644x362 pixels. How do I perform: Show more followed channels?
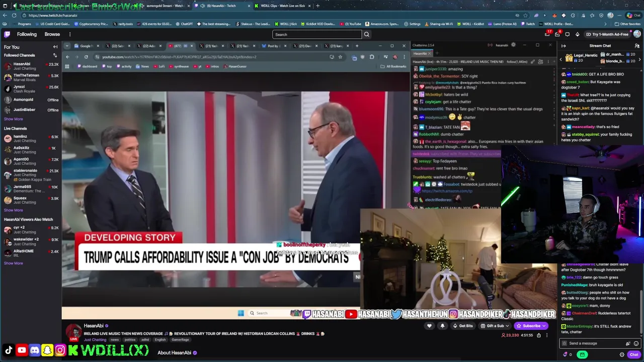click(x=14, y=119)
